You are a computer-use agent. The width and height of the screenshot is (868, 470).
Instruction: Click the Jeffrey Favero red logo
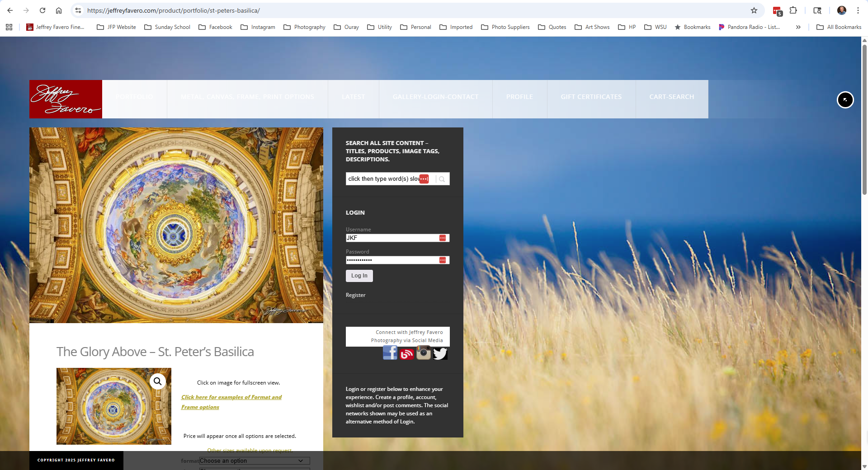[x=66, y=99]
